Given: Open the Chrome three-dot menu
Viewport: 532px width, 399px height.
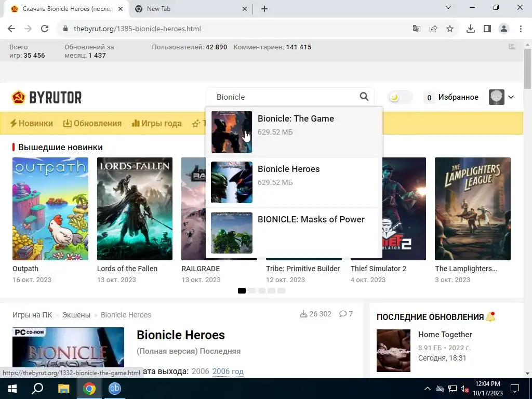Looking at the screenshot, I should click(x=521, y=29).
